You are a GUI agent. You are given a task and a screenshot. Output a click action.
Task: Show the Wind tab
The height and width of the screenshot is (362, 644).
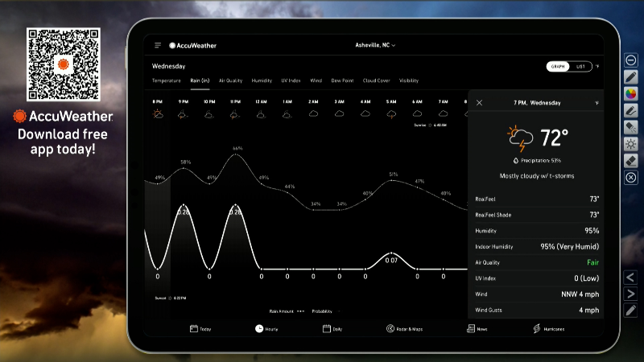pyautogui.click(x=316, y=80)
